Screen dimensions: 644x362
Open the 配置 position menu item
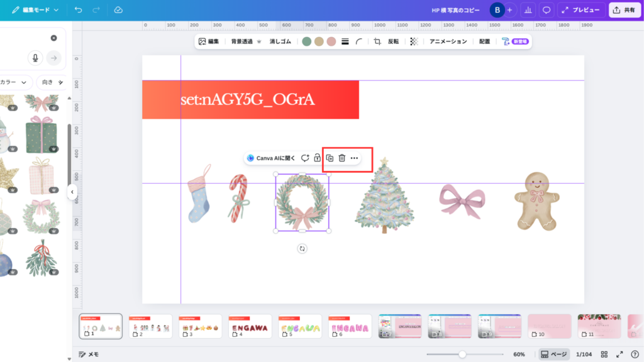(484, 41)
